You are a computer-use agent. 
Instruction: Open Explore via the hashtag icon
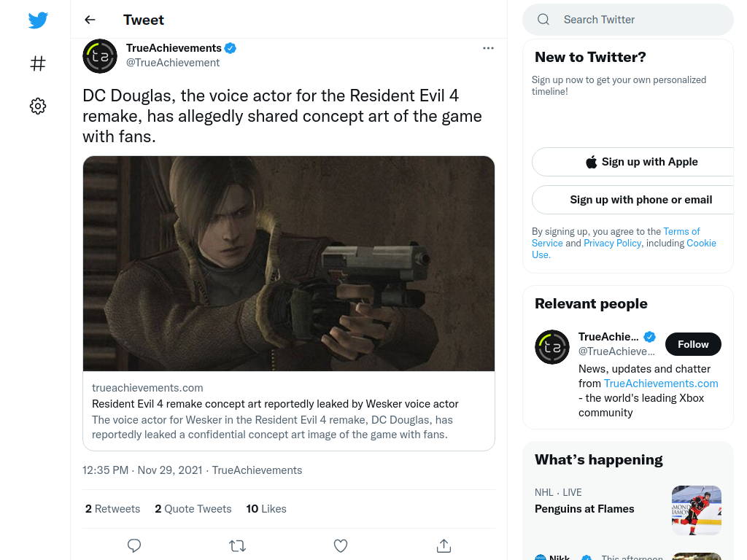[x=38, y=63]
